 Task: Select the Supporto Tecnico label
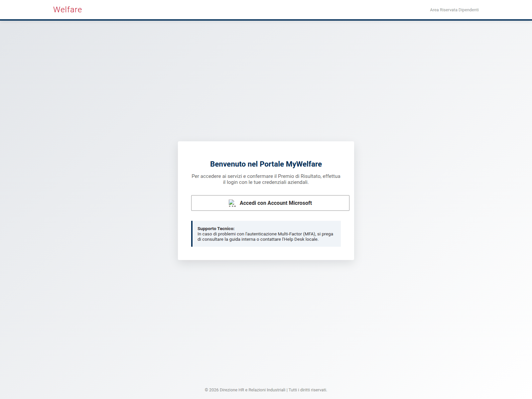[216, 228]
